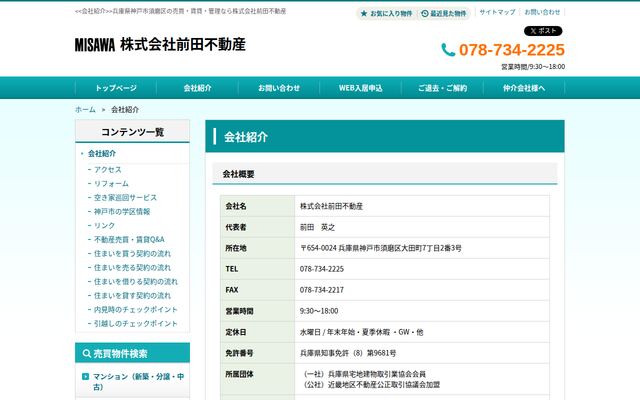
Task: Open 会社紹介 in the sidebar contents list
Action: [x=102, y=153]
